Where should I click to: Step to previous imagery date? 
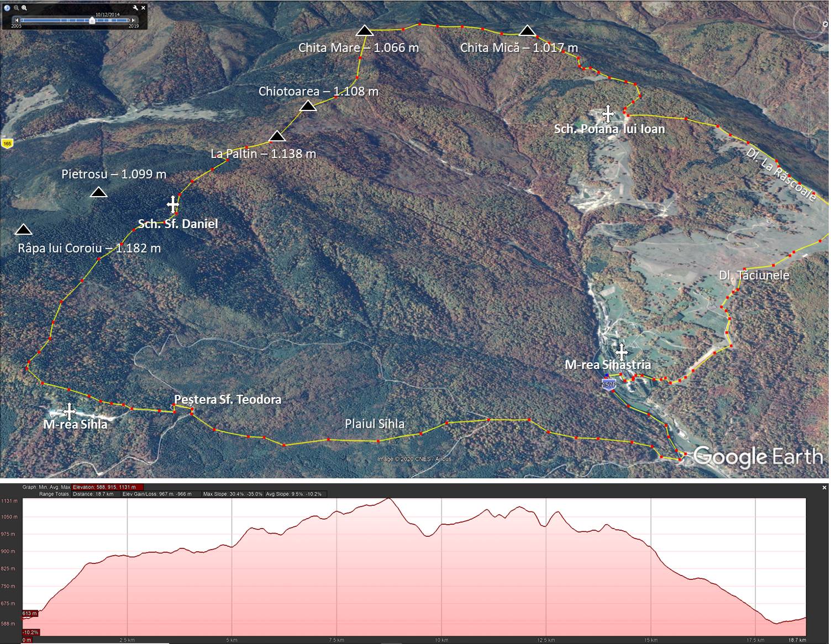pos(17,20)
